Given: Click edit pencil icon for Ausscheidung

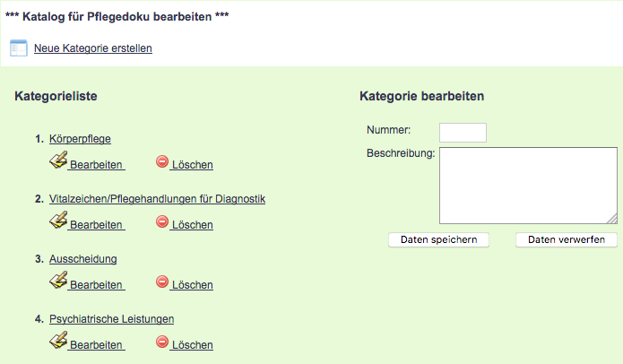Looking at the screenshot, I should click(58, 282).
